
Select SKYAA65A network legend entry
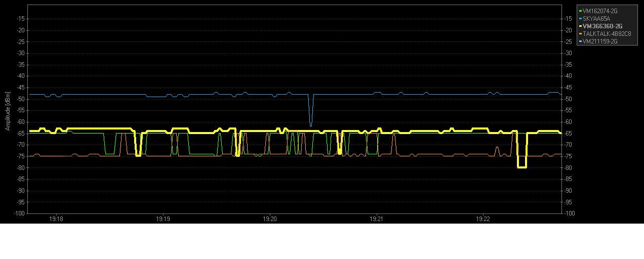pos(596,18)
